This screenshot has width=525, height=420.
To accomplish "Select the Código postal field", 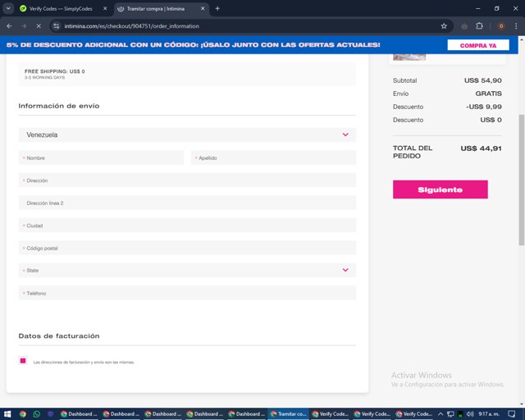I will coord(187,248).
